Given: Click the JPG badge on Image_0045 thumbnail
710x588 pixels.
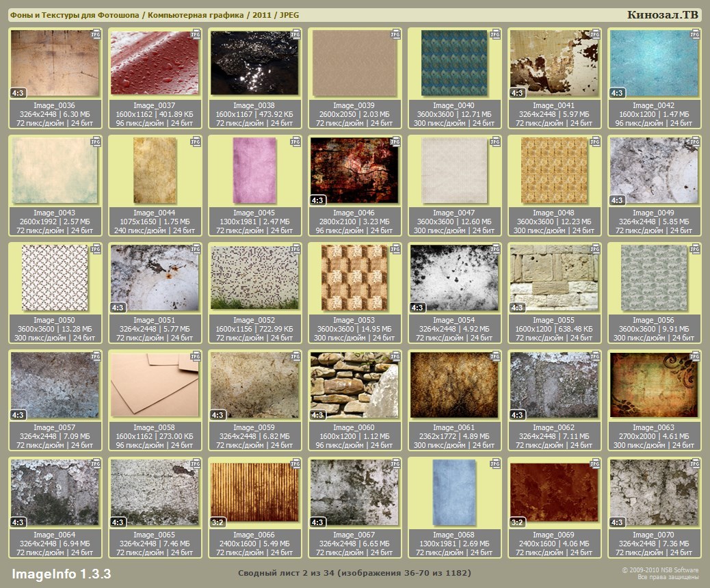Looking at the screenshot, I should [295, 142].
